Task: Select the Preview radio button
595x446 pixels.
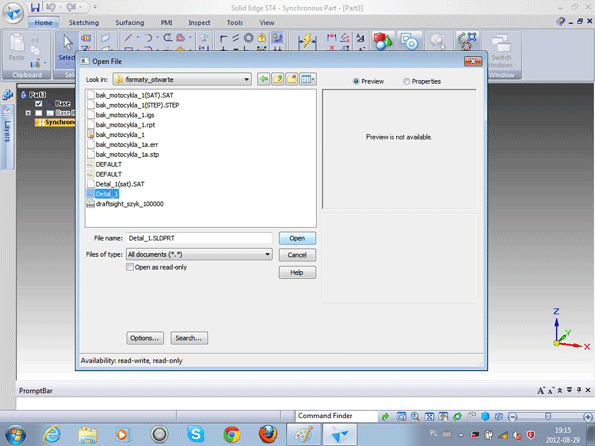Action: 356,81
